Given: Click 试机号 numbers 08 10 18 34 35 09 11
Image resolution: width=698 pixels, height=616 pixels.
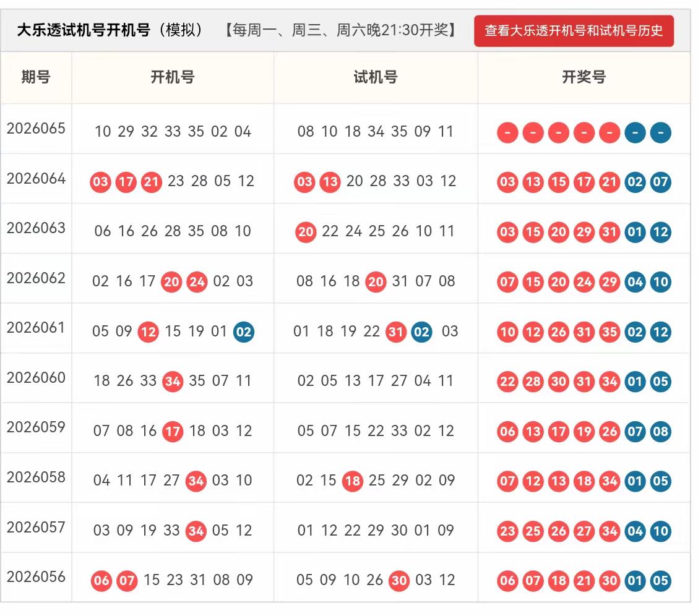Looking at the screenshot, I should pos(376,131).
